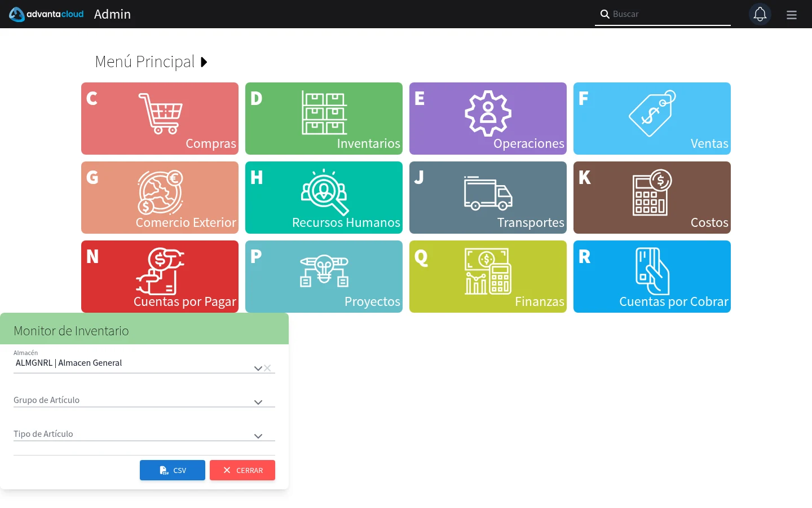Click the Proyectos tile label
This screenshot has width=812, height=508.
[372, 302]
